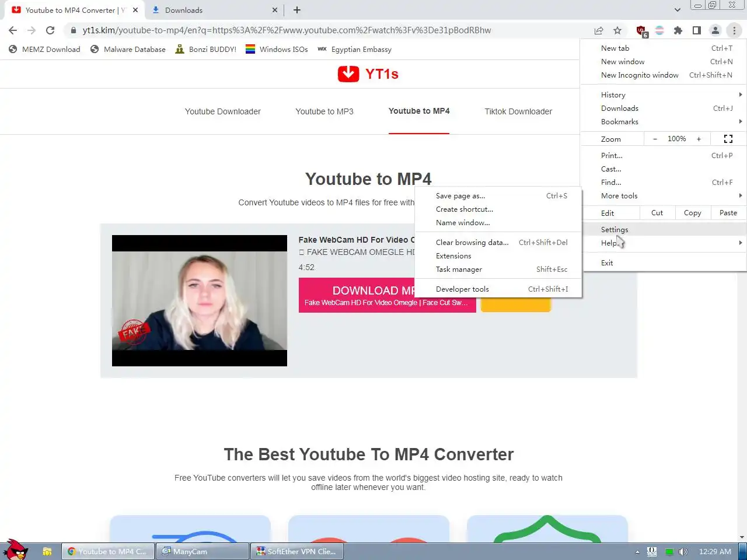747x560 pixels.
Task: Open Developer tools option
Action: click(x=498, y=289)
